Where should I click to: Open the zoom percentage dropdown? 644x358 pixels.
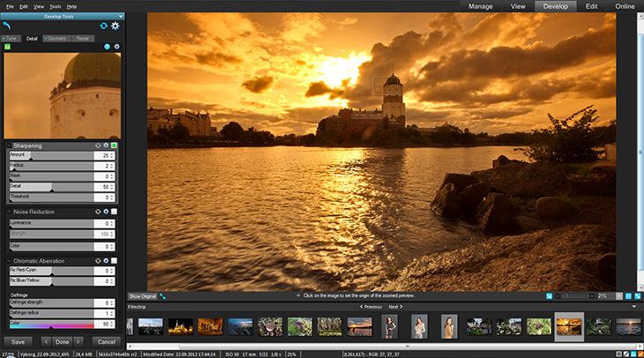pyautogui.click(x=618, y=295)
